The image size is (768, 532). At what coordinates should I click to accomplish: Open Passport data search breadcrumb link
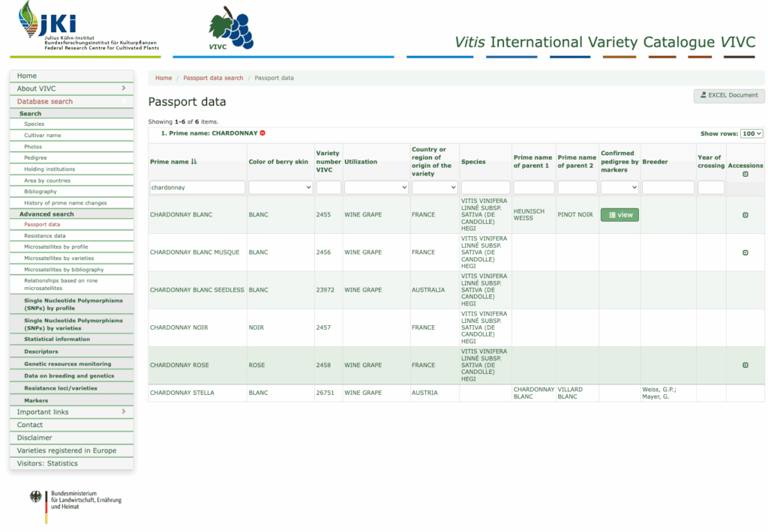pyautogui.click(x=213, y=78)
